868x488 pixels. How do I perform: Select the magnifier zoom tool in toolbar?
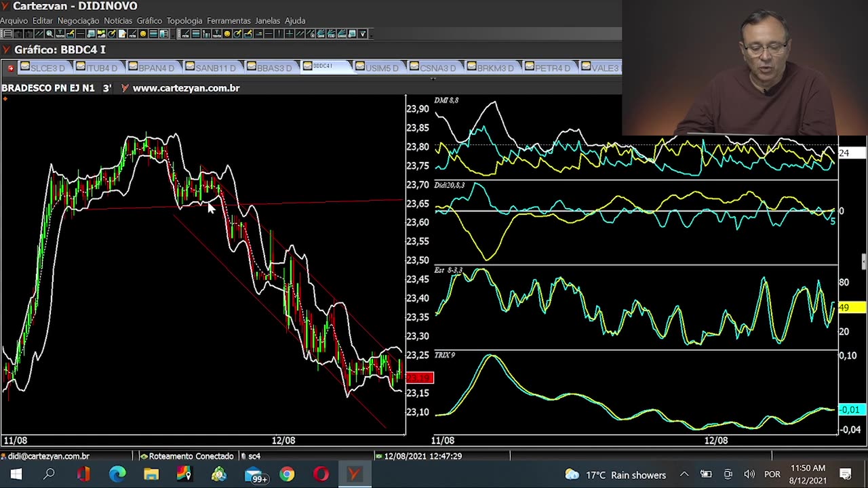pos(49,34)
